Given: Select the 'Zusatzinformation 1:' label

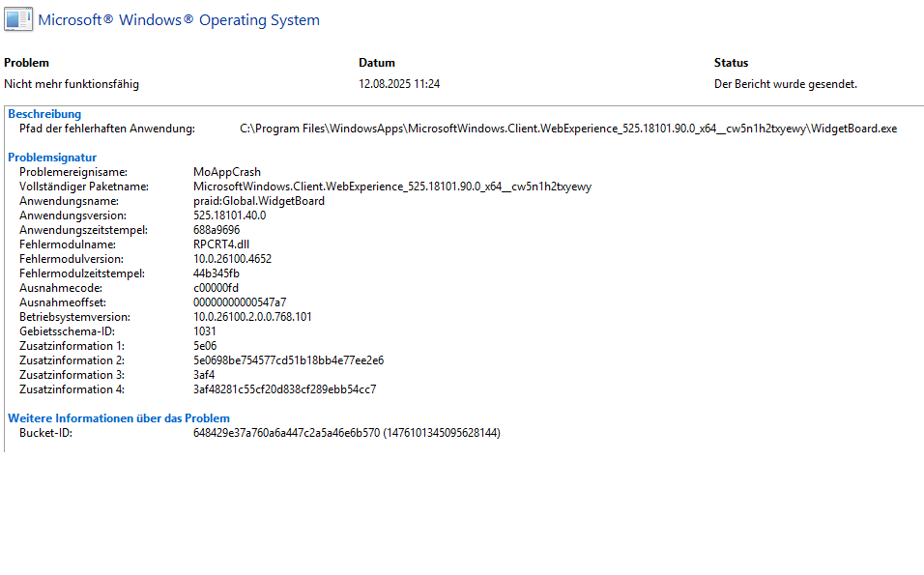Looking at the screenshot, I should (x=72, y=346).
